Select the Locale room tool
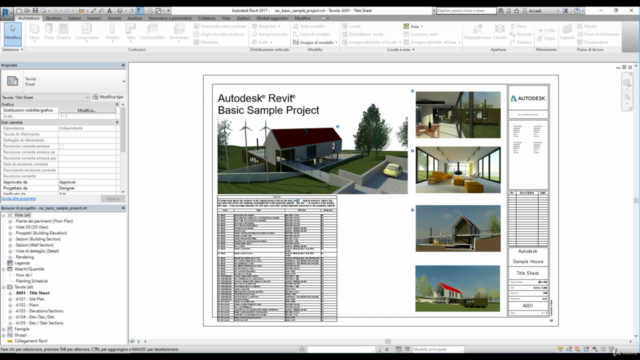This screenshot has width=640, height=360. click(x=351, y=26)
